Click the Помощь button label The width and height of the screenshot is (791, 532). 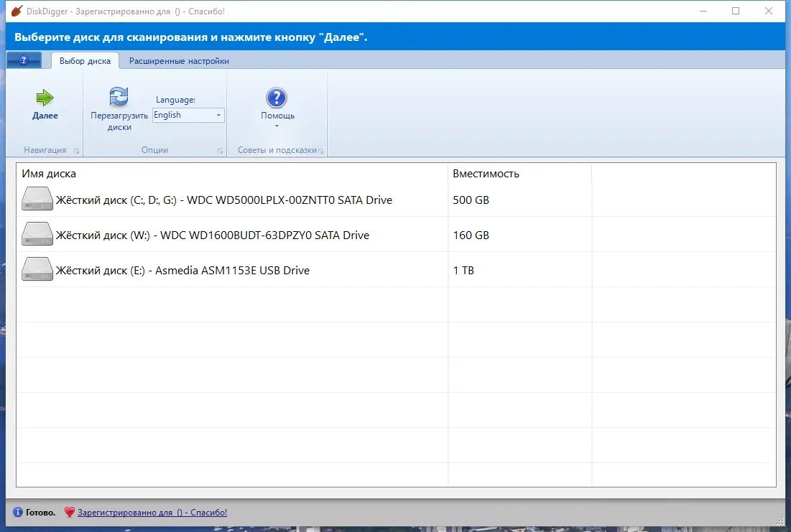click(277, 116)
